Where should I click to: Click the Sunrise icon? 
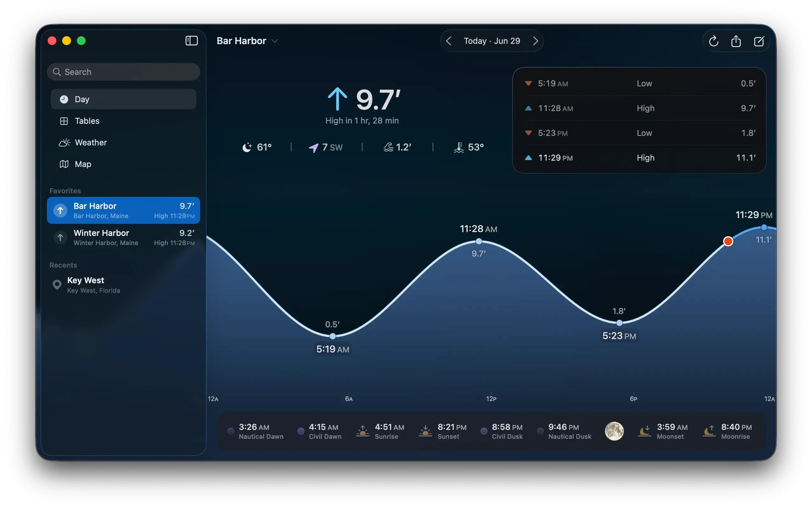pyautogui.click(x=362, y=431)
